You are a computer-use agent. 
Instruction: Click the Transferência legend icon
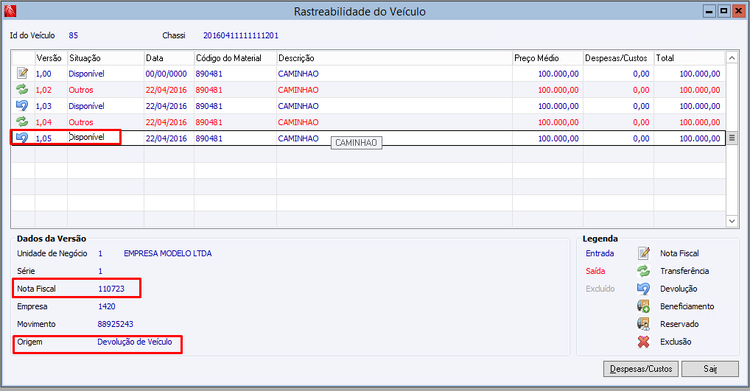tap(644, 271)
